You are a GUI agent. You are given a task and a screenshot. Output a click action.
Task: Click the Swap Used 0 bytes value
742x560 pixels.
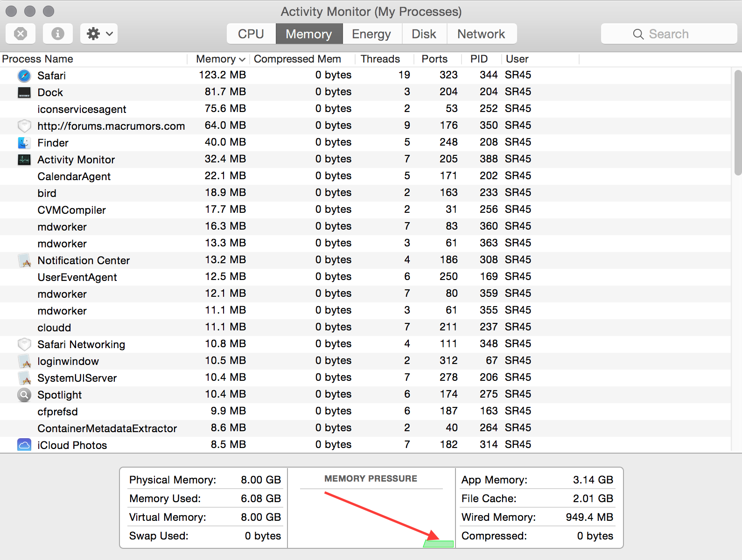pyautogui.click(x=263, y=536)
